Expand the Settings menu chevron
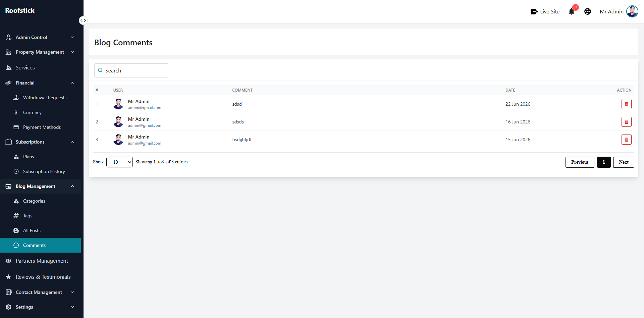The height and width of the screenshot is (318, 644). 72,307
